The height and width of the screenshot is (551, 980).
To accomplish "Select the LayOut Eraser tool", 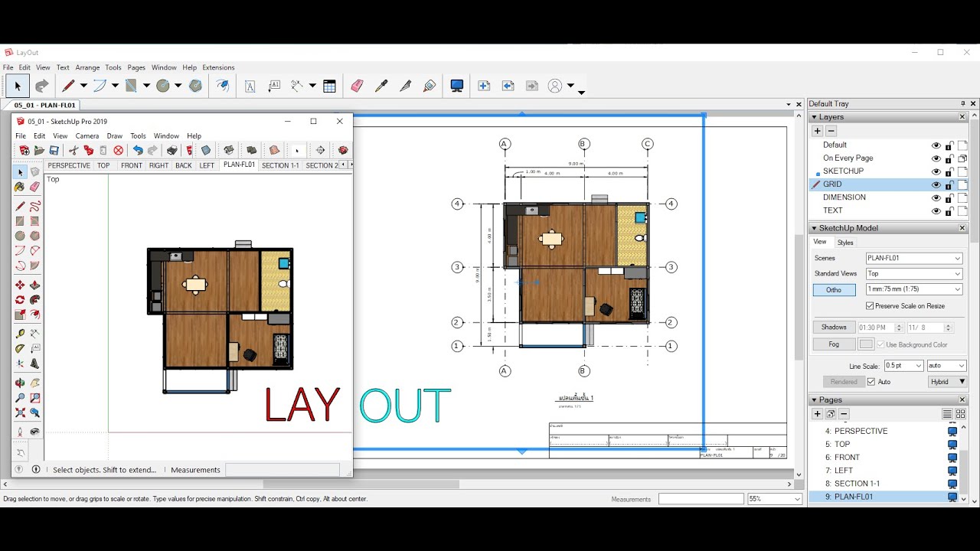I will point(357,86).
